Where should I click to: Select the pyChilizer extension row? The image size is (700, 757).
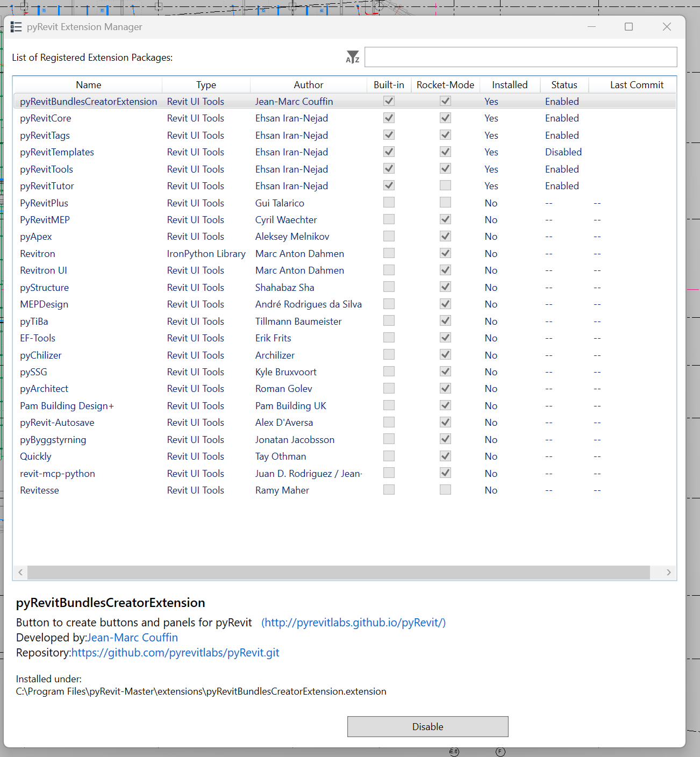41,355
